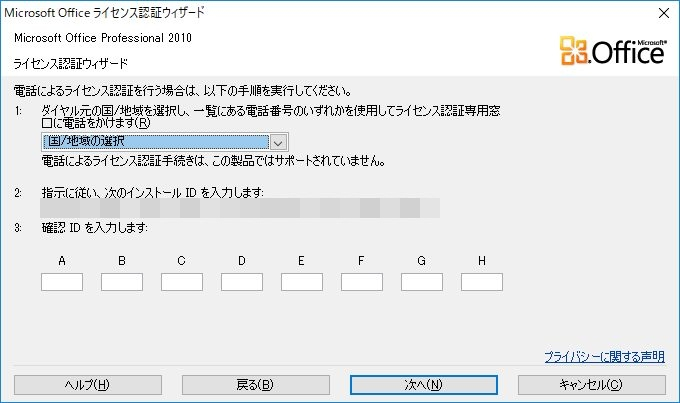Close the license activation wizard window
Image resolution: width=680 pixels, height=403 pixels.
(661, 12)
